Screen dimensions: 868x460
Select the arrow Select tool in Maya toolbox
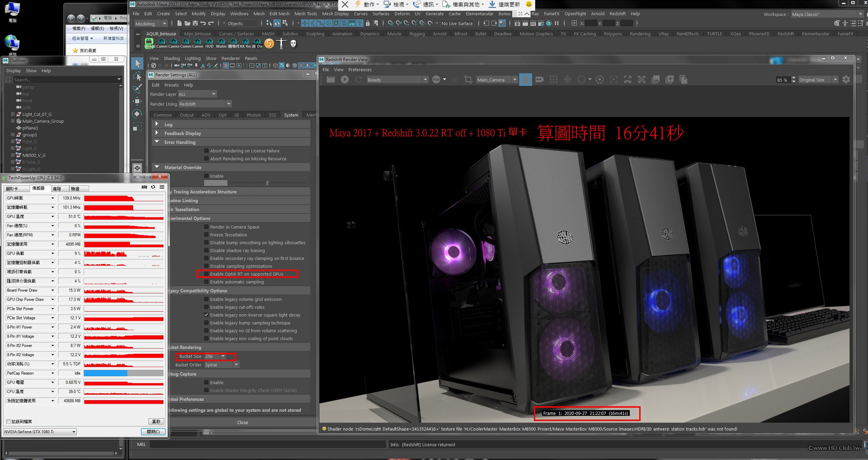(137, 63)
